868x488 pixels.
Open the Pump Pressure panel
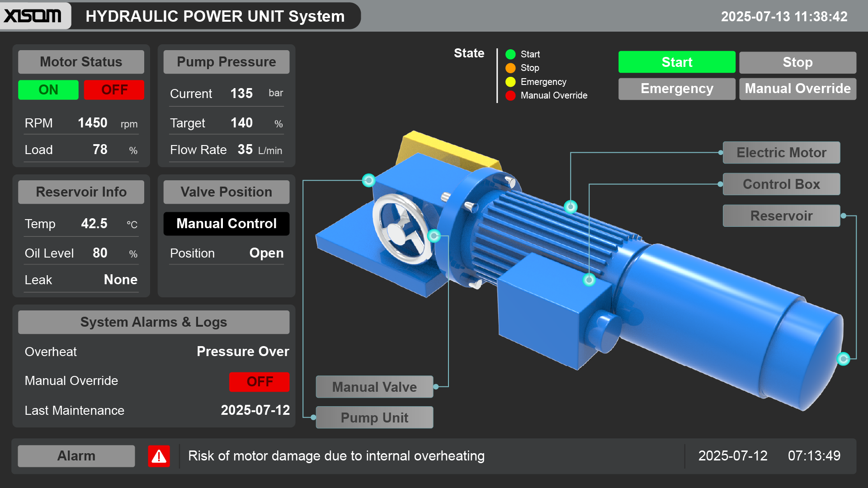(x=226, y=62)
